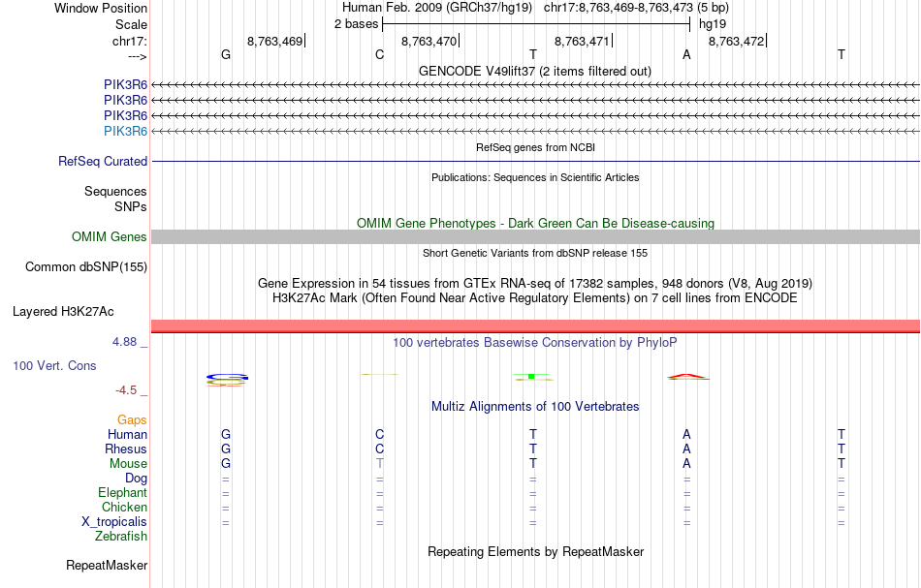The image size is (921, 588).
Task: Select the third PIK3R6 transcript label
Action: pyautogui.click(x=125, y=115)
